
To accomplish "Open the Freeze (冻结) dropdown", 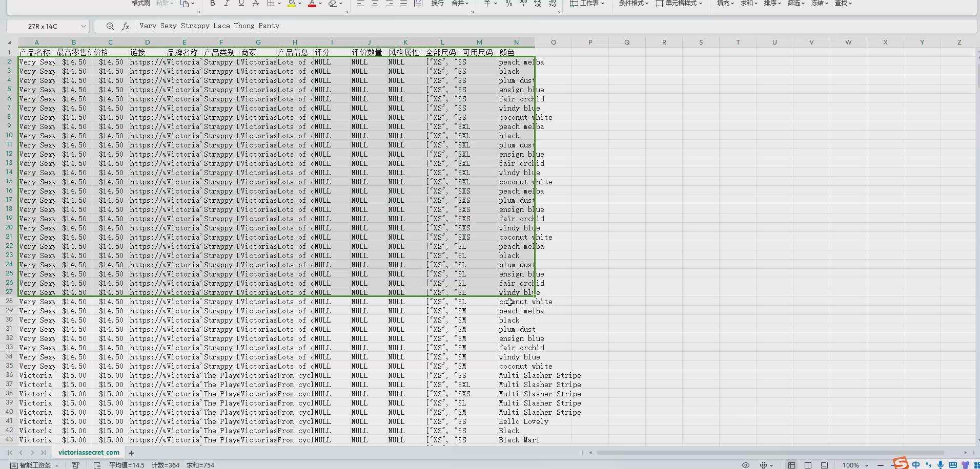I will coord(820,3).
